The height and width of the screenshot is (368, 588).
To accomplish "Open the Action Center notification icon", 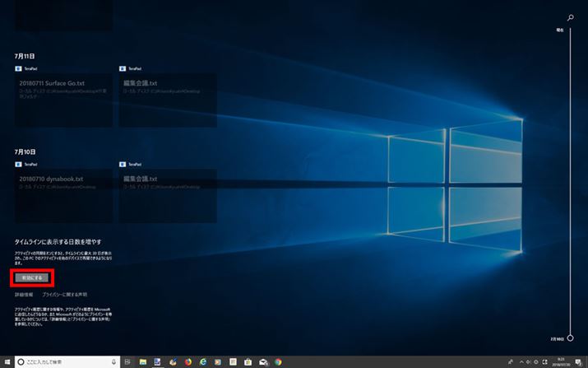I will (580, 361).
